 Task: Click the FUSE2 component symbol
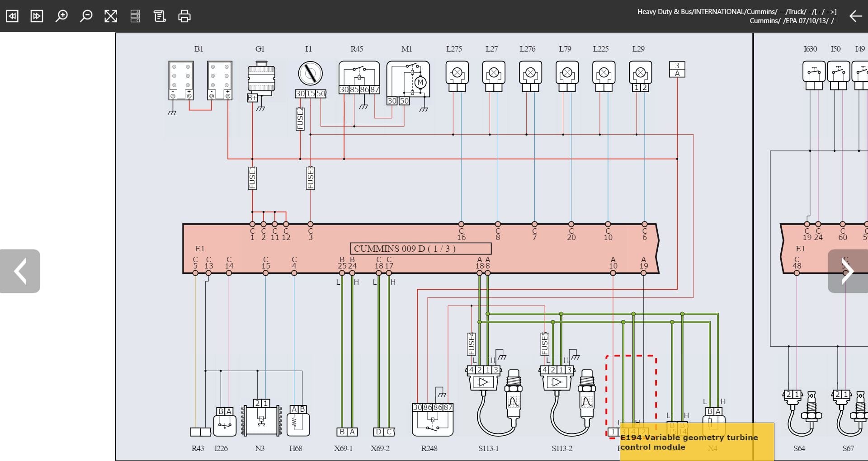[301, 118]
